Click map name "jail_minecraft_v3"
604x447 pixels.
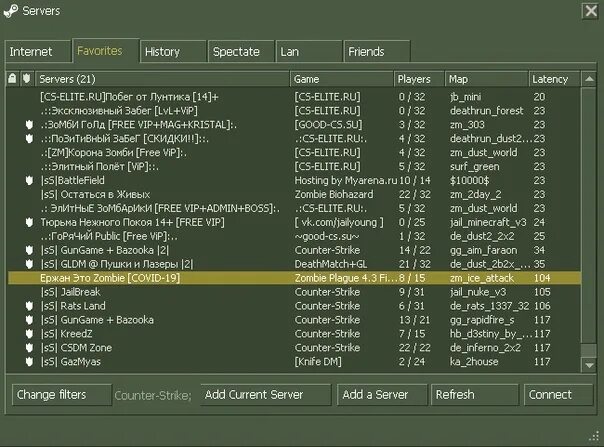pos(488,222)
